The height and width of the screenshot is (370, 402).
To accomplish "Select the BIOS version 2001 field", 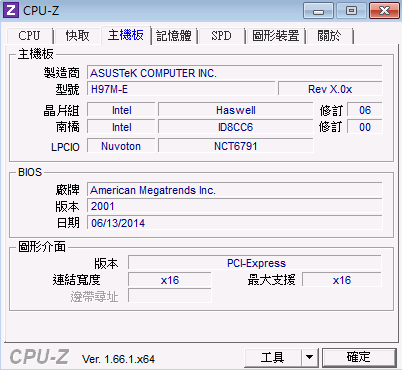I will [x=235, y=206].
